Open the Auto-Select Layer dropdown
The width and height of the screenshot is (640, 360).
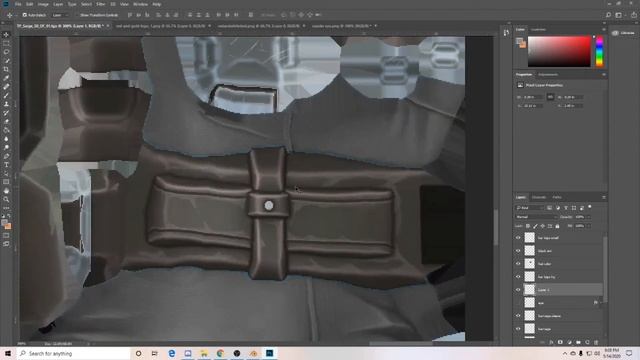click(x=60, y=15)
